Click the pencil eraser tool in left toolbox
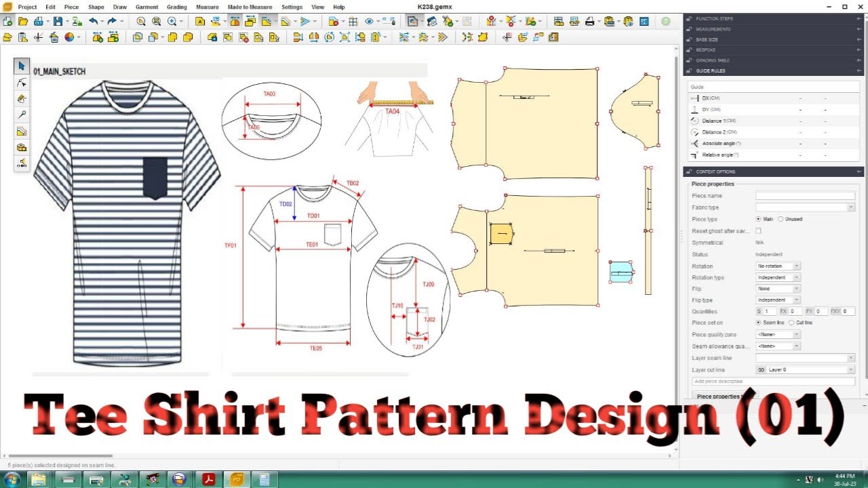The width and height of the screenshot is (868, 488). 22,98
